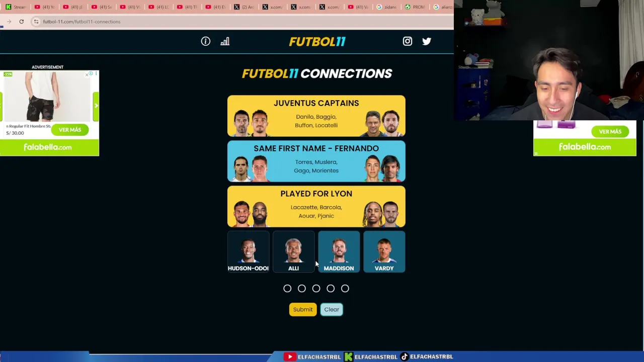Switch to the Kick Stream browser tab

point(15,7)
